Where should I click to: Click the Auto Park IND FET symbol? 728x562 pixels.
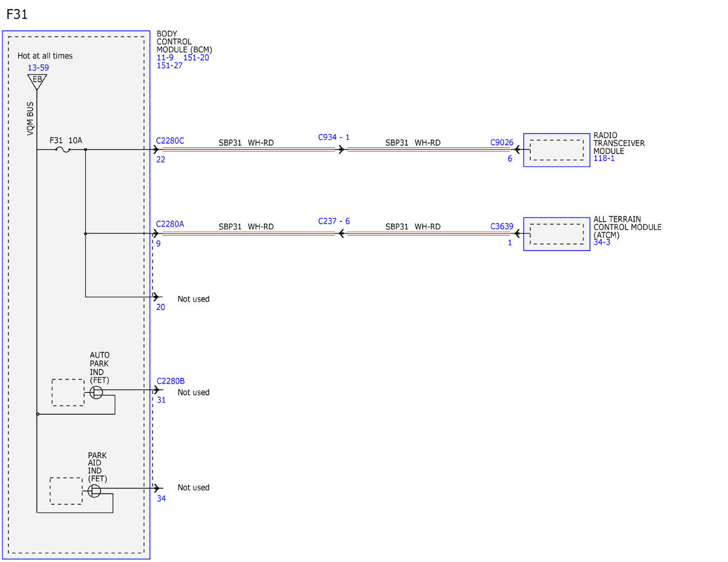[x=96, y=393]
